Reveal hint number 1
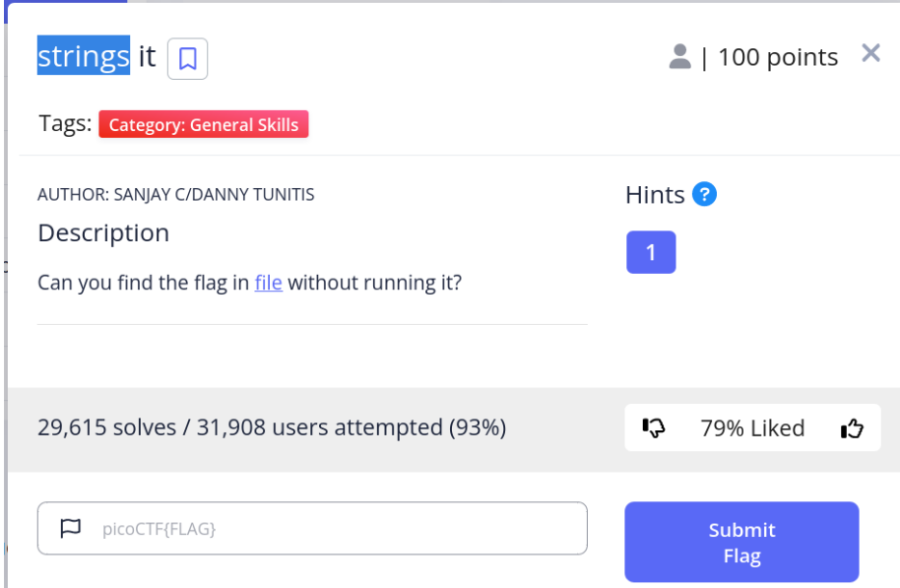The image size is (900, 588). (x=651, y=252)
